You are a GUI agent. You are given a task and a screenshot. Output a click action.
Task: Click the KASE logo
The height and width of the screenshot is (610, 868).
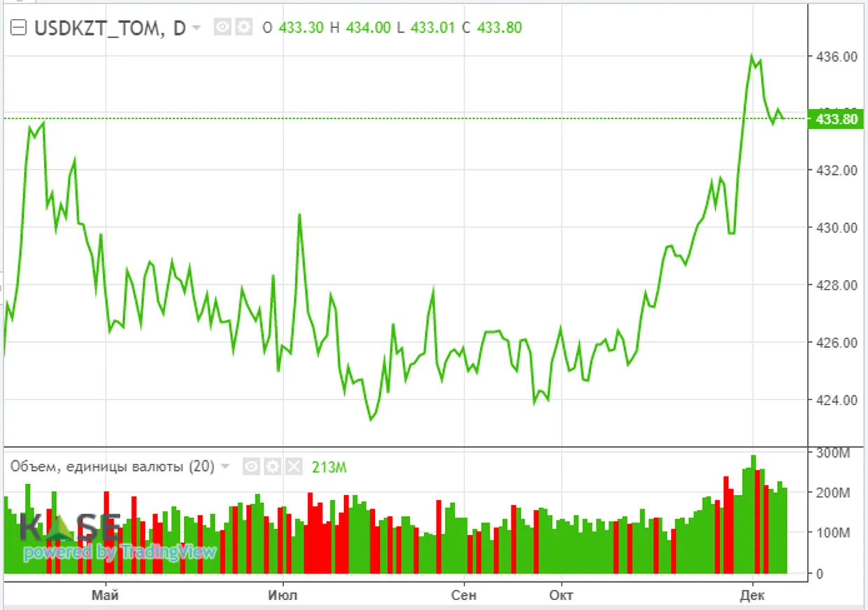(x=70, y=527)
